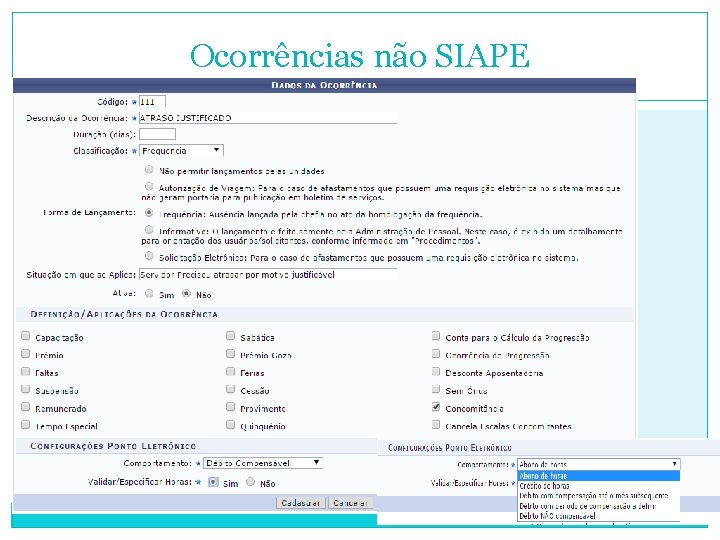Click the Cancelar button
Image resolution: width=720 pixels, height=540 pixels.
350,503
